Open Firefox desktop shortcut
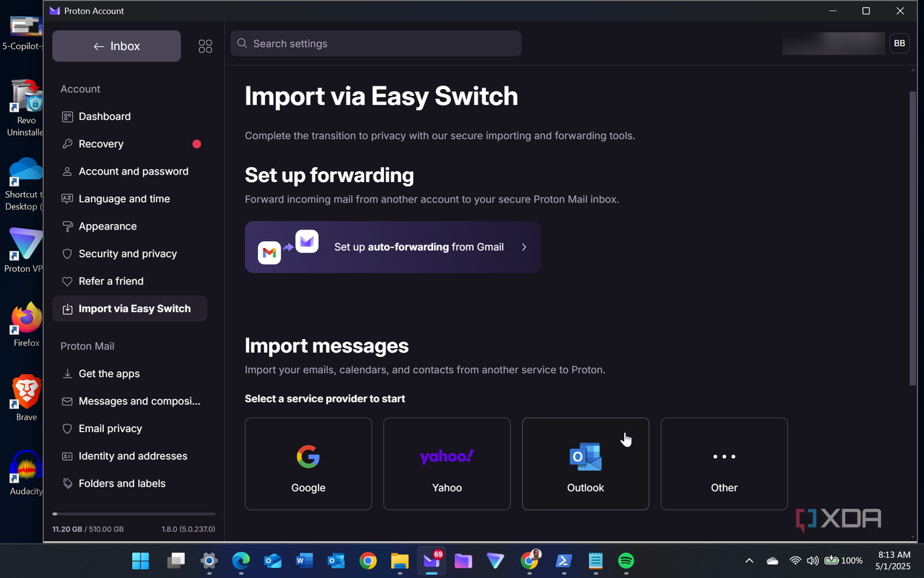The width and height of the screenshot is (924, 578). (x=26, y=325)
